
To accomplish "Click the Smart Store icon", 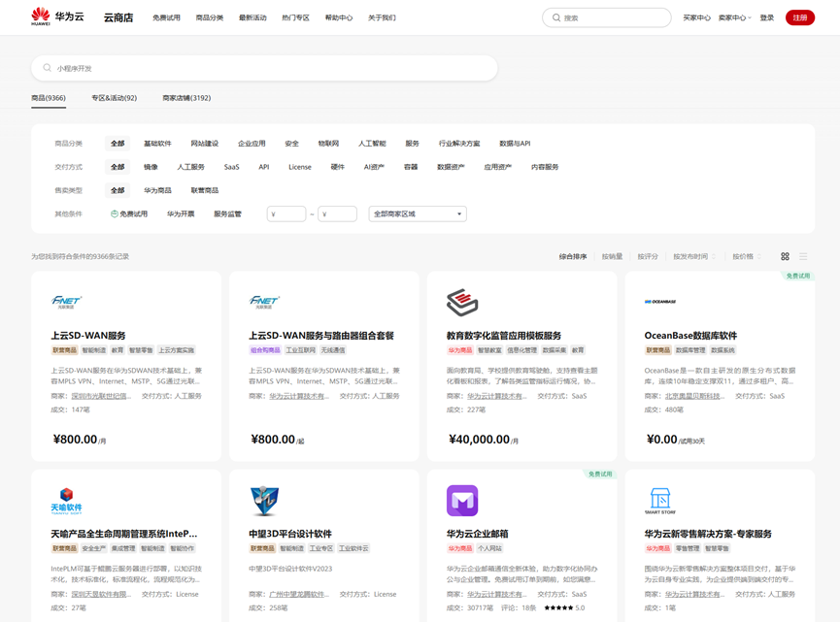I will pyautogui.click(x=660, y=501).
